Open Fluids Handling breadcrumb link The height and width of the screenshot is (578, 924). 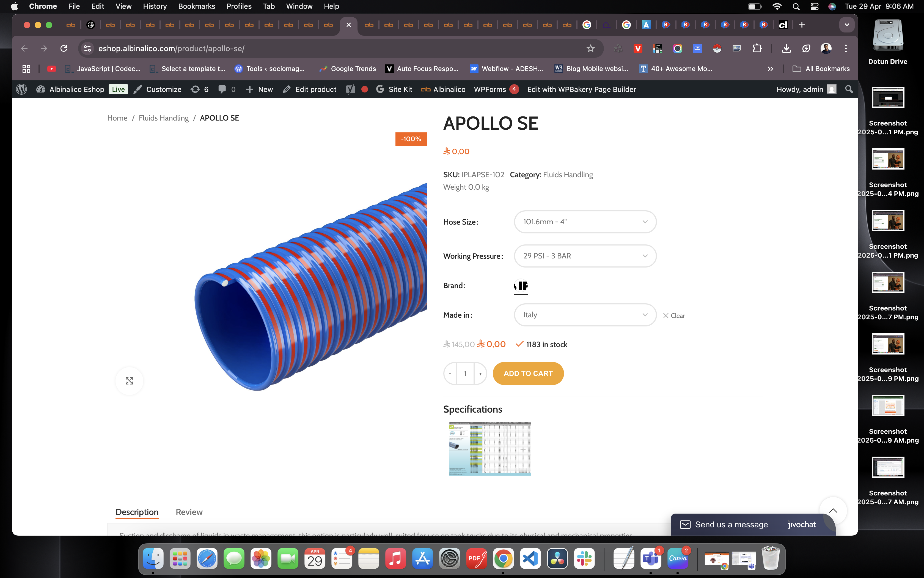(163, 118)
